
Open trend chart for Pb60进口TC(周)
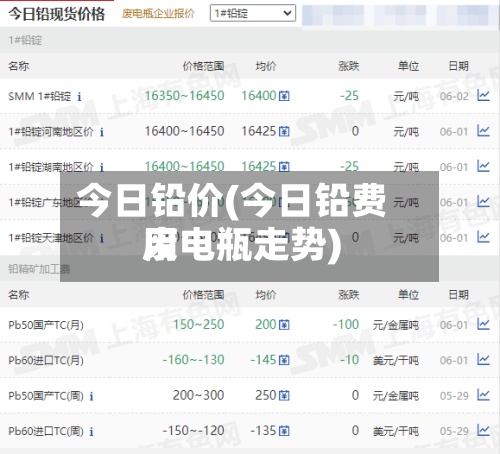point(483,431)
